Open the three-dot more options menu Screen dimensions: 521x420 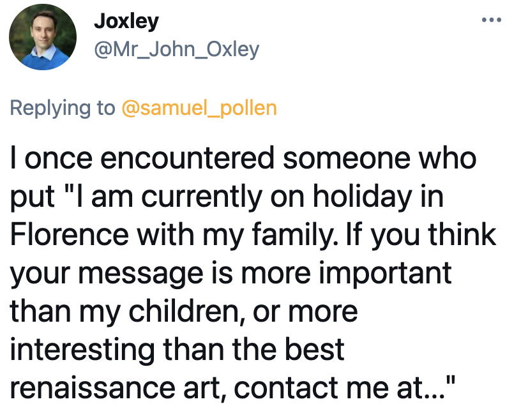(492, 20)
